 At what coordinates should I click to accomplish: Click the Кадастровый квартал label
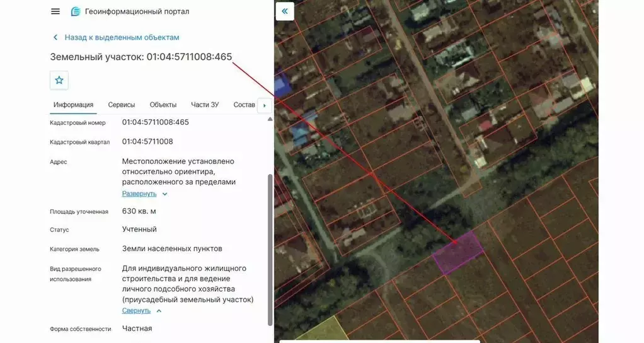tap(79, 142)
